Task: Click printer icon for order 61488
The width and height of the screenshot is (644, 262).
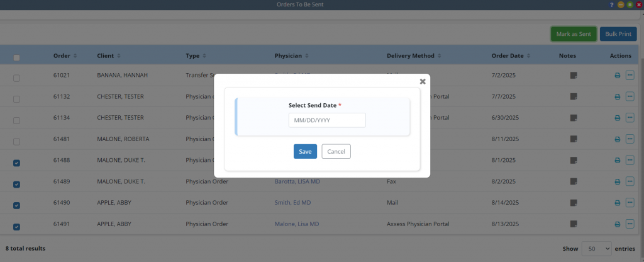Action: 617,161
